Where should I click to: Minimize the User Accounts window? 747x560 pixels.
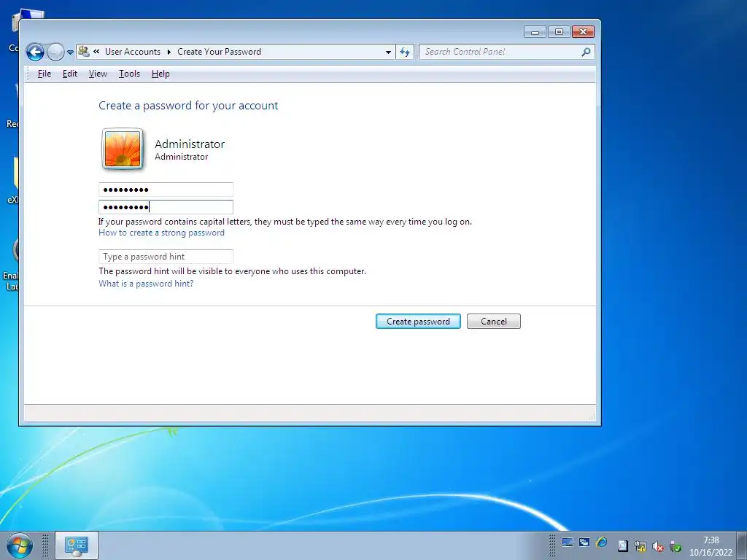535,32
